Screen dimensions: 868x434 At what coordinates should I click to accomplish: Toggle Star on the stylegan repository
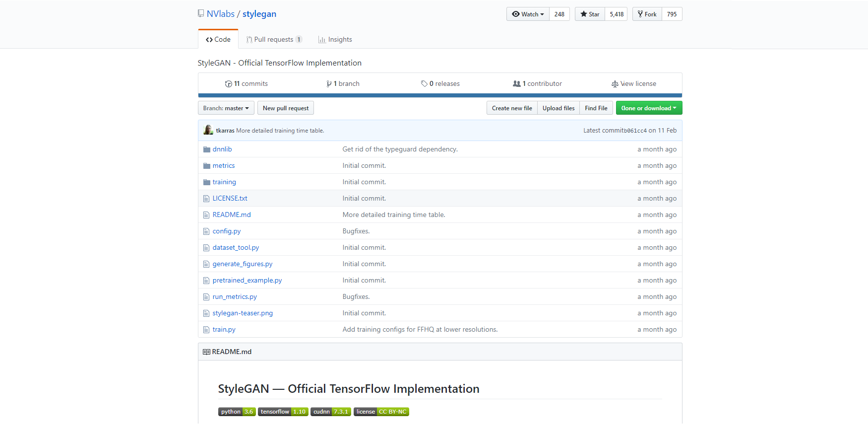[x=590, y=14]
